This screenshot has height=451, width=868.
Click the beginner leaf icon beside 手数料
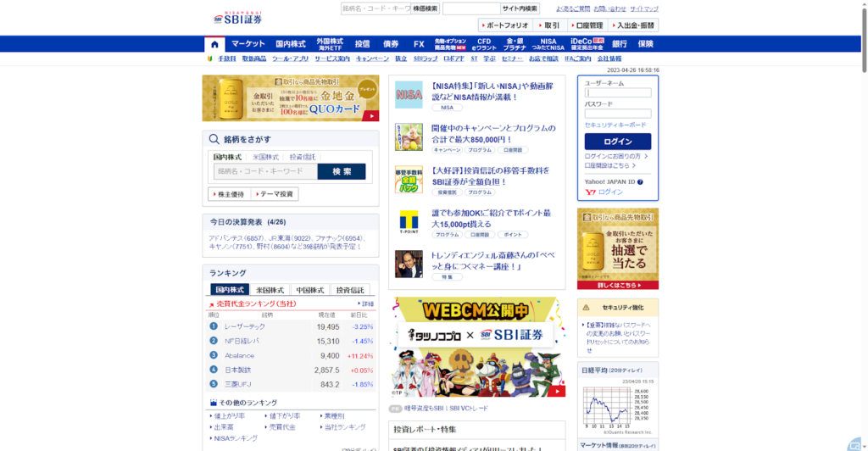[x=210, y=58]
